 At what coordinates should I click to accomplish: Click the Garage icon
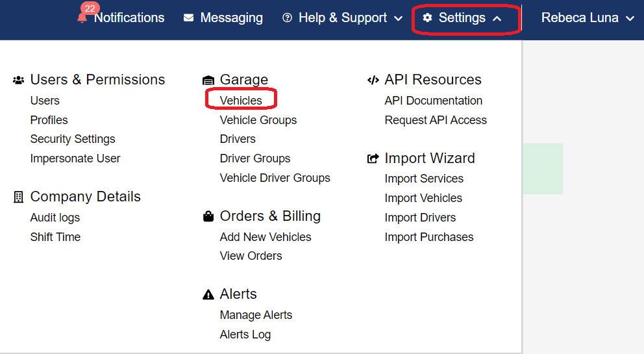208,80
